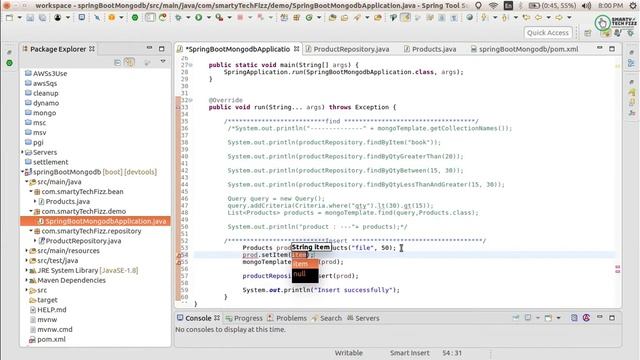Select the Console tab
Image resolution: width=640 pixels, height=360 pixels.
pos(198,318)
